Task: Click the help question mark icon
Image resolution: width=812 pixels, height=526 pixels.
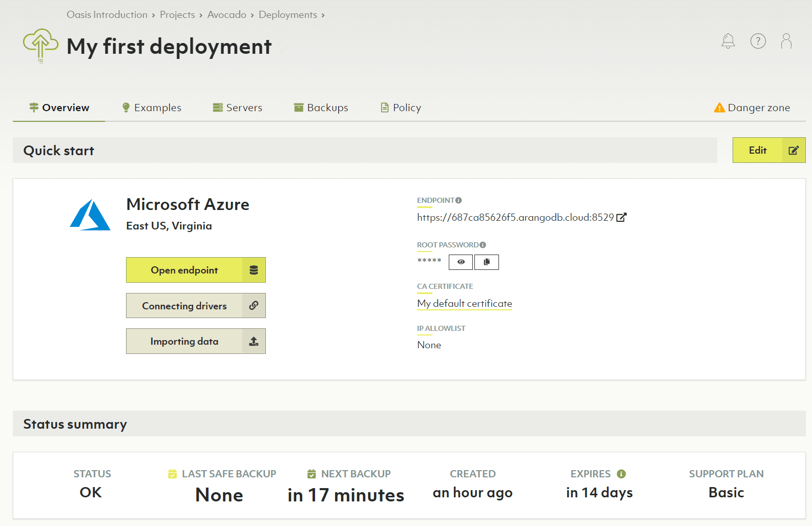Action: 758,41
